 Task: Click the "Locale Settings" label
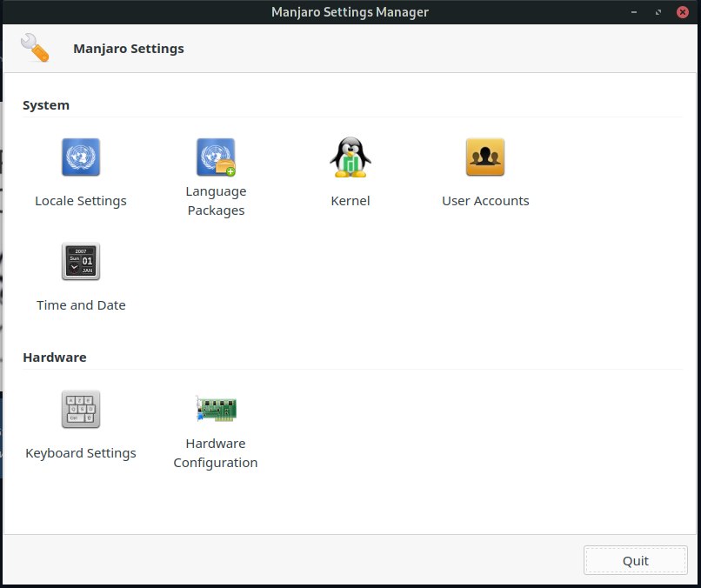point(81,201)
